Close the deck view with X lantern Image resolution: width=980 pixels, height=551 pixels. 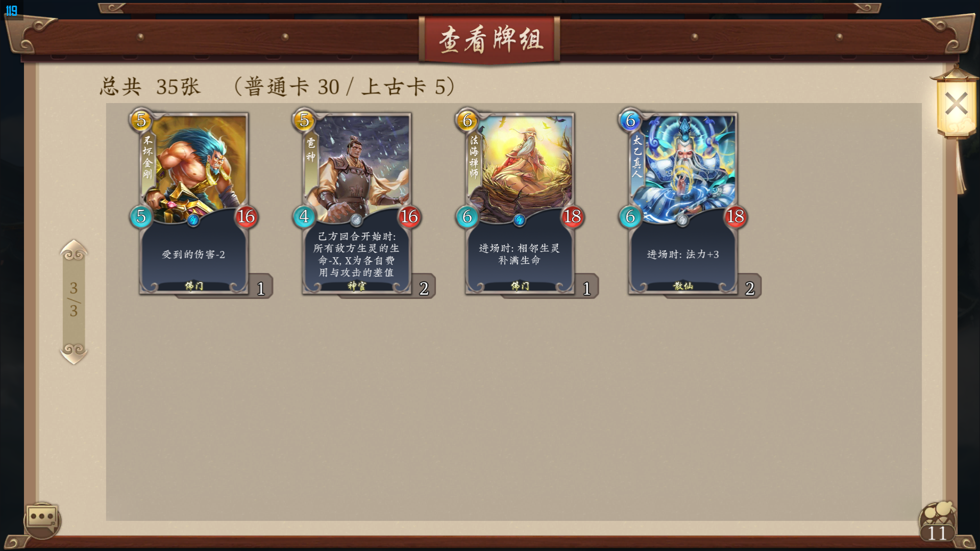956,104
